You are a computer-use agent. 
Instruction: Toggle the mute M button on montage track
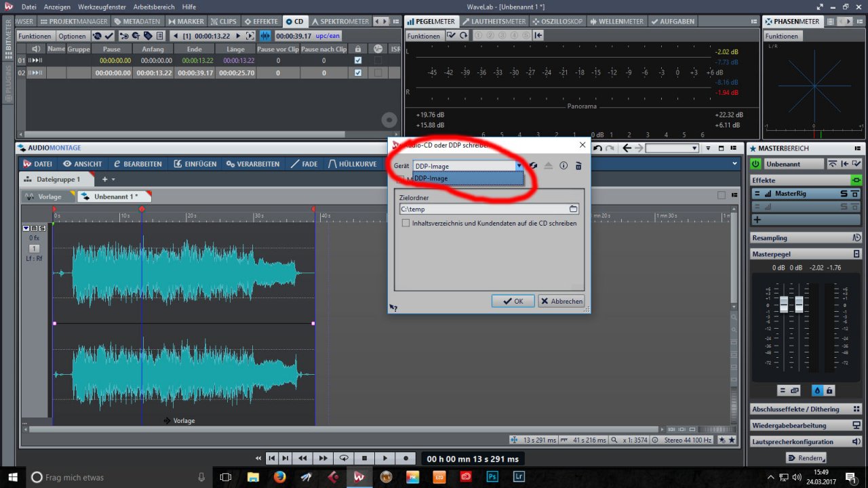coord(34,228)
